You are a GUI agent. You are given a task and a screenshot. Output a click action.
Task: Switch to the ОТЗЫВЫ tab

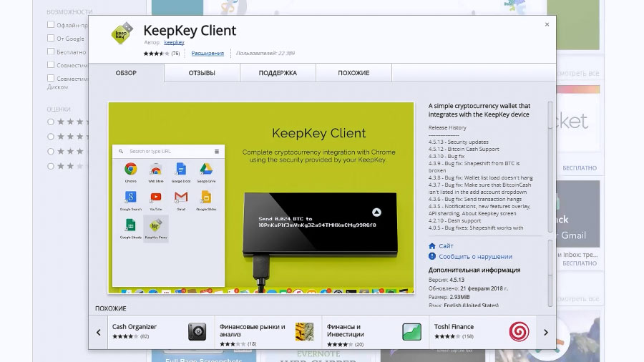(x=202, y=73)
